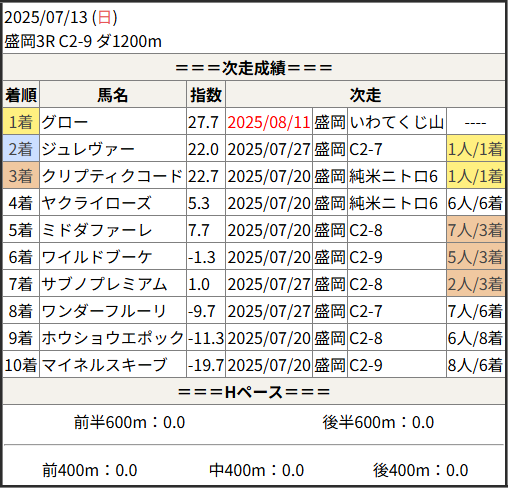Click the 7人/3着 result cell

[x=475, y=230]
